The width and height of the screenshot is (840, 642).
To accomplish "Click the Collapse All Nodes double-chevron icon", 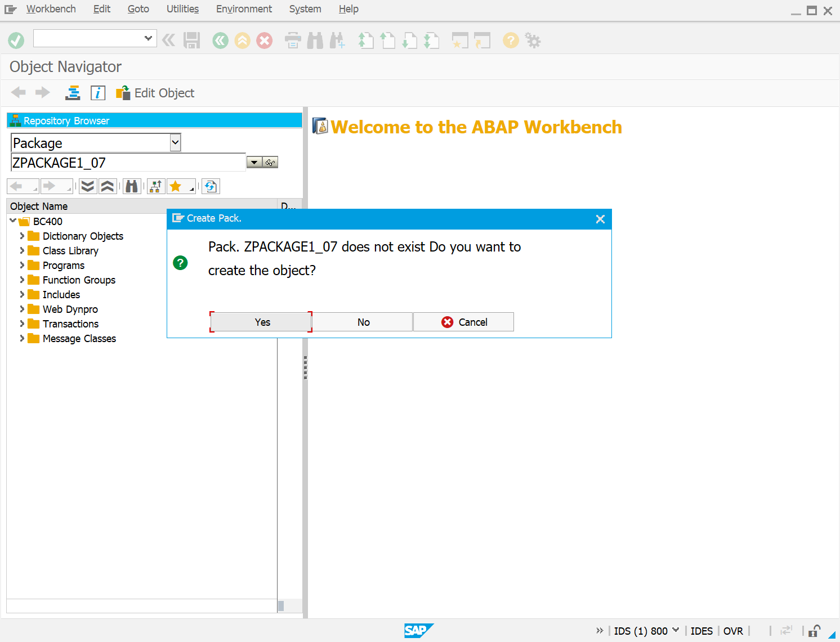I will pos(108,186).
